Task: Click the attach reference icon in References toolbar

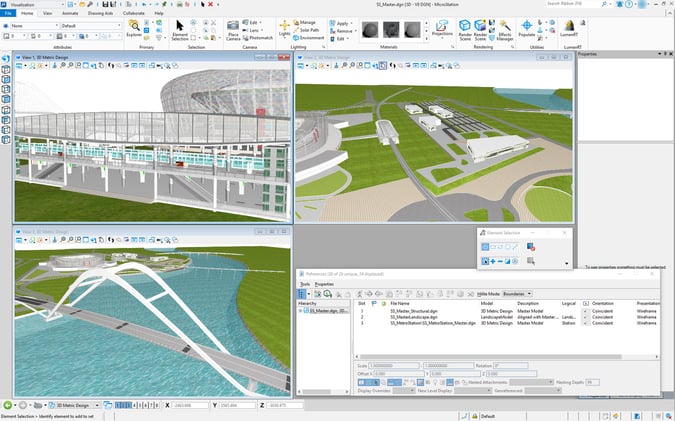Action: pyautogui.click(x=317, y=294)
